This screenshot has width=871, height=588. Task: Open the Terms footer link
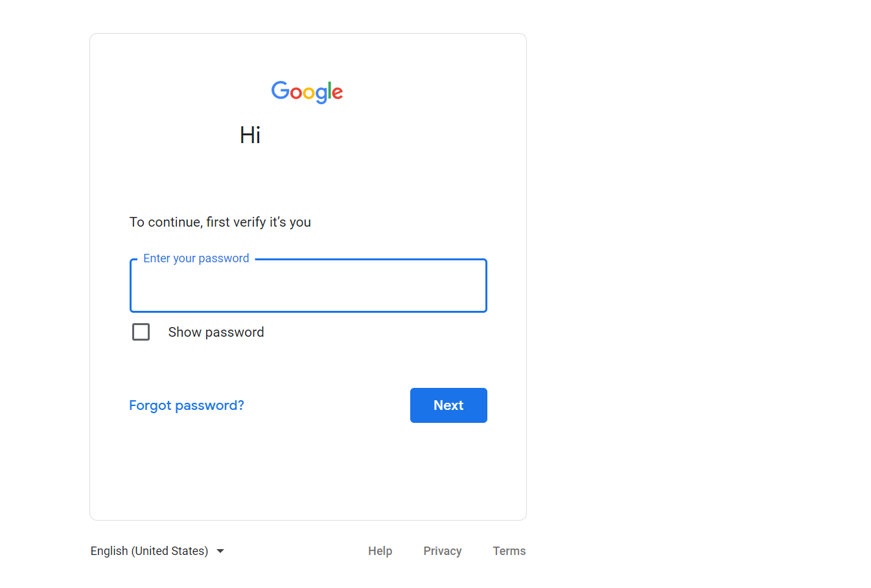(x=509, y=551)
